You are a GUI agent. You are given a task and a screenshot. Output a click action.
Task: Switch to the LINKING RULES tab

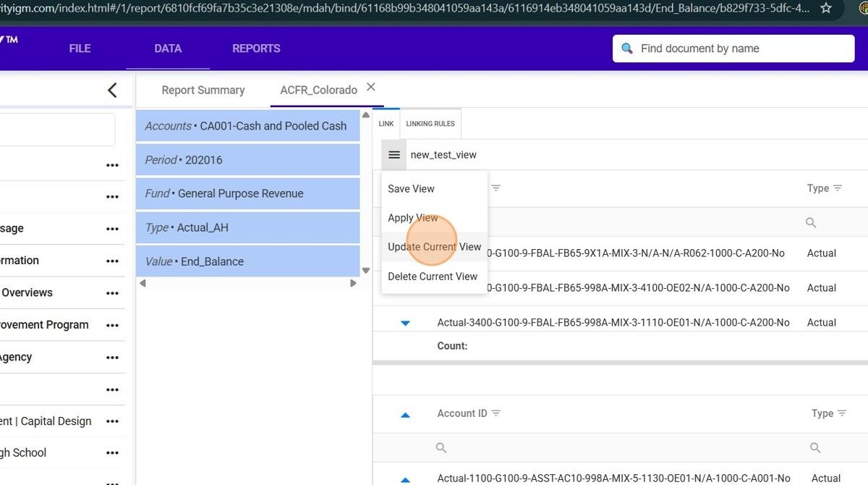[x=430, y=124]
